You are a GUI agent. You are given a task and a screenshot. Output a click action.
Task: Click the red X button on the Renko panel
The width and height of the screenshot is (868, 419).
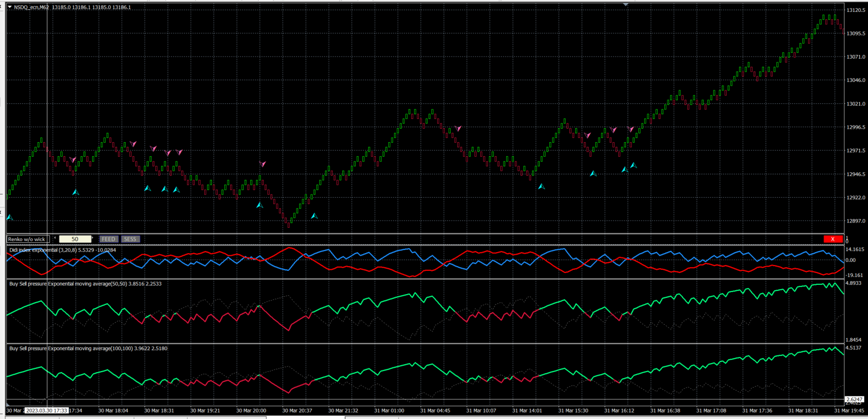point(833,239)
